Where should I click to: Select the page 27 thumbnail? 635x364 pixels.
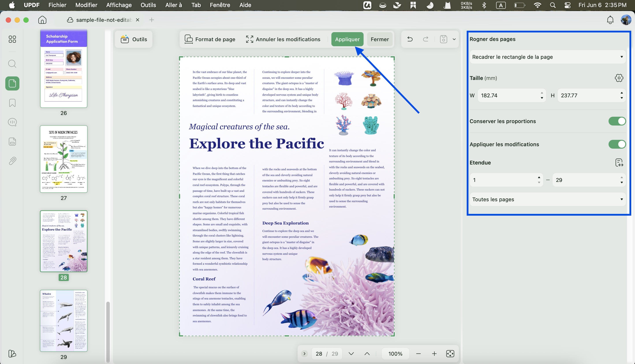(63, 159)
